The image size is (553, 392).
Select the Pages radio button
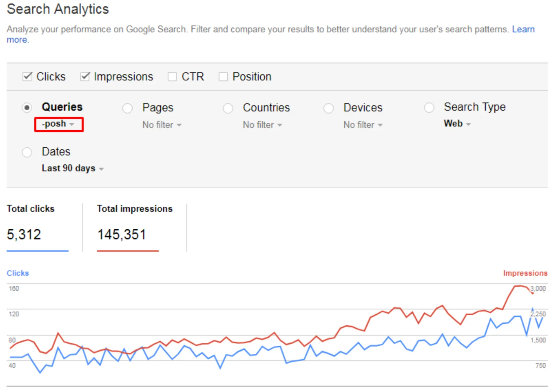(127, 108)
